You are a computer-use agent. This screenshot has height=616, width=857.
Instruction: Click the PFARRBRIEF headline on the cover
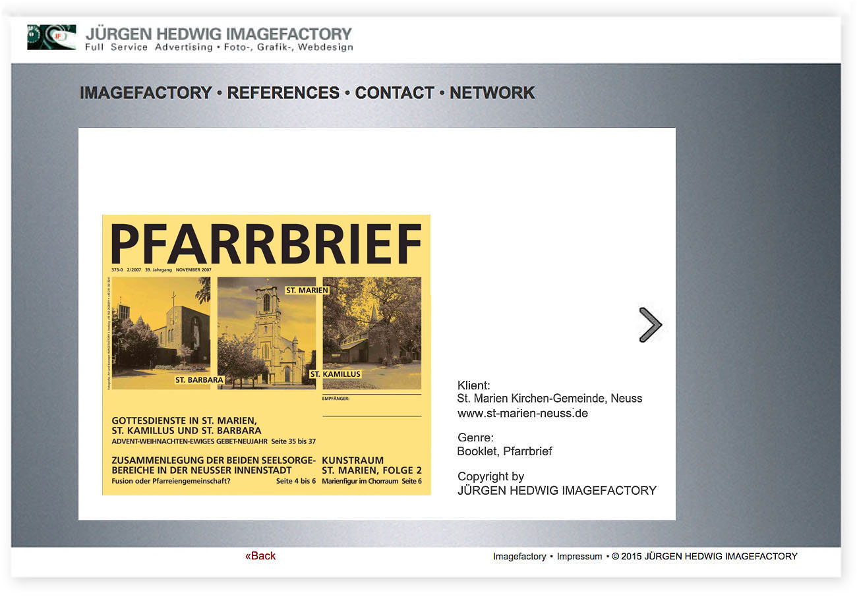click(266, 244)
